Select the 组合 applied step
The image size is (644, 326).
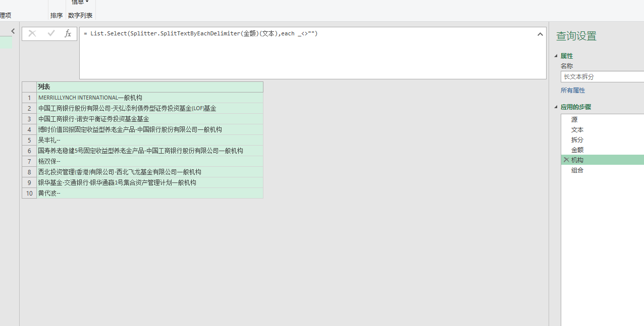tap(603, 170)
